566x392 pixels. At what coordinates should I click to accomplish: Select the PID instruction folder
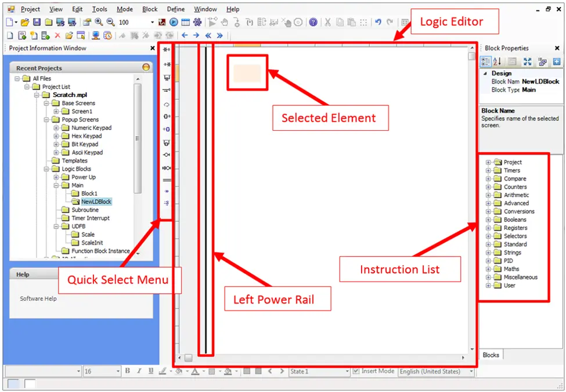pos(509,261)
